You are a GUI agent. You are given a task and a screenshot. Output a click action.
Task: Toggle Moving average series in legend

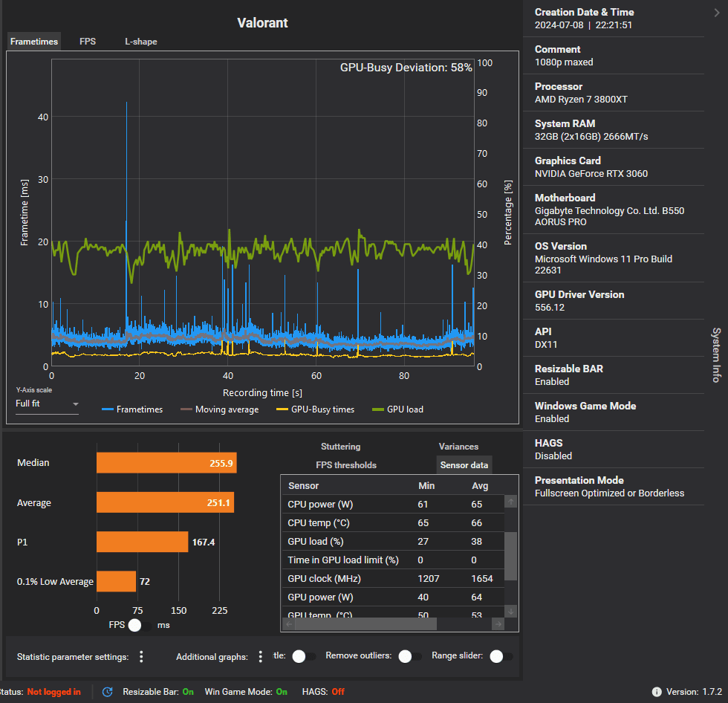[x=220, y=409]
